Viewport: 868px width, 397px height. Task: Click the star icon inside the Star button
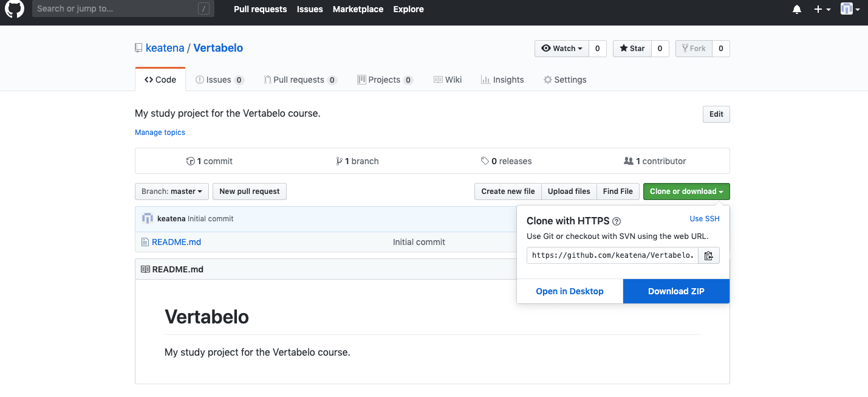tap(624, 48)
